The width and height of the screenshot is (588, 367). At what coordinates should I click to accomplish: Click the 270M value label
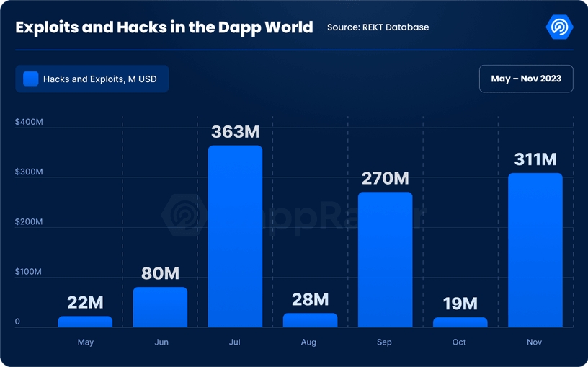tap(385, 178)
